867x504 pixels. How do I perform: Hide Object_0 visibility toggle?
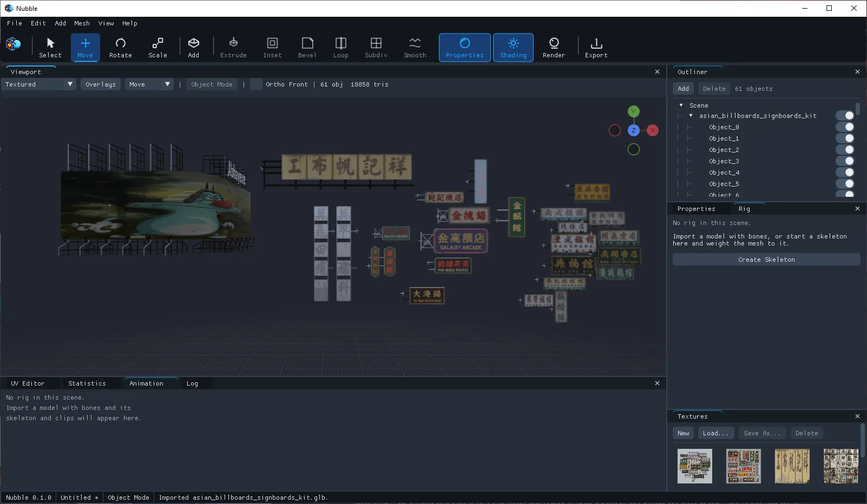[x=845, y=127]
